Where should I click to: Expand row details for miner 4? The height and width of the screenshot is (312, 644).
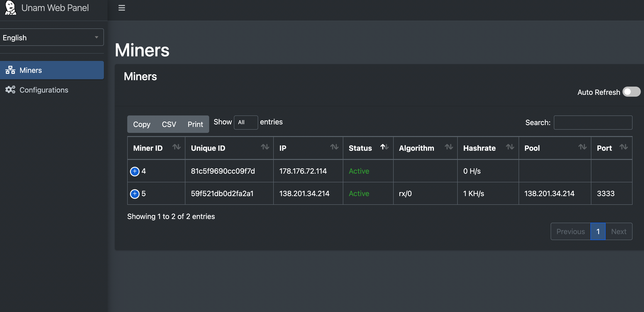tap(135, 171)
